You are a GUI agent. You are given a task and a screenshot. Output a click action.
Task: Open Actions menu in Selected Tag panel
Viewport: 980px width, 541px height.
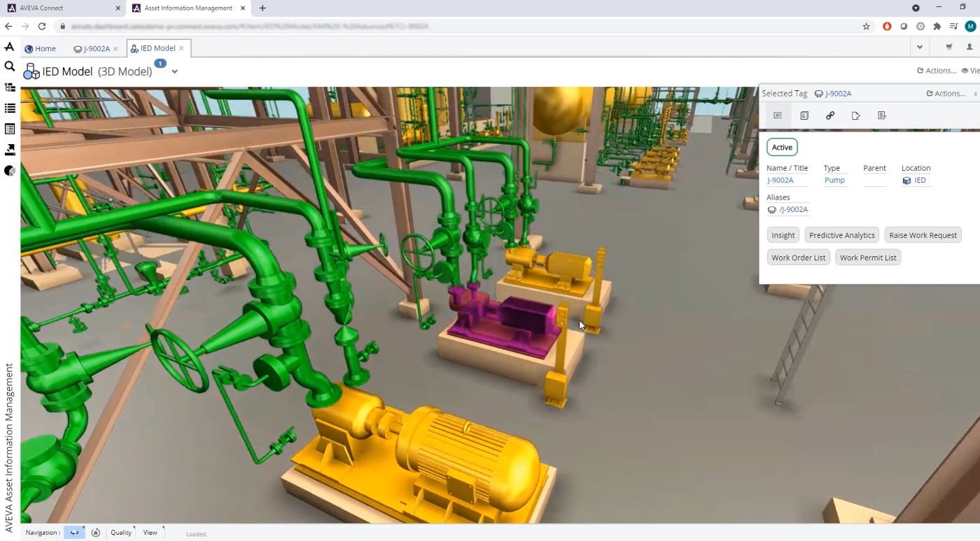coord(946,94)
